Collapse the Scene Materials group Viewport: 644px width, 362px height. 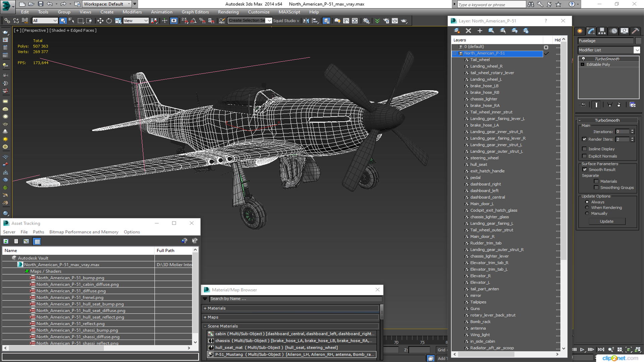(x=205, y=326)
